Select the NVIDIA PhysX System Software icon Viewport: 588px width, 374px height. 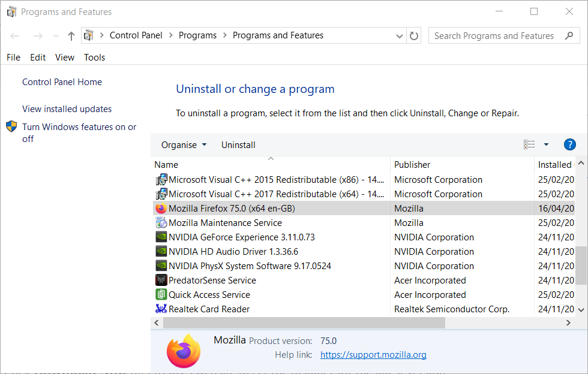click(161, 266)
